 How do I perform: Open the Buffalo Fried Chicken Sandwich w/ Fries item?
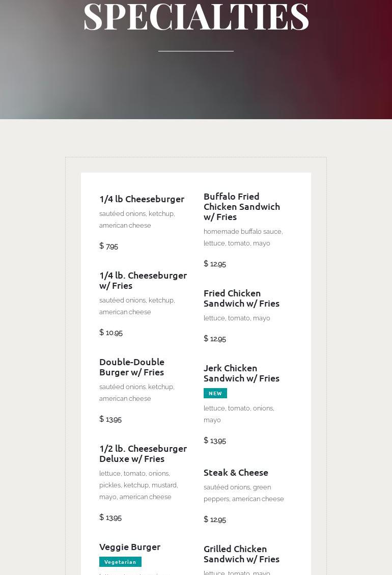pos(242,207)
